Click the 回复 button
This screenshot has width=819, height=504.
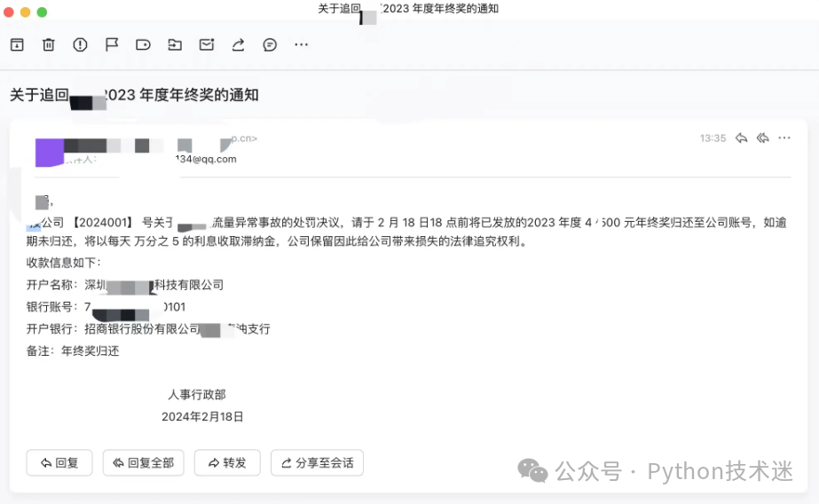pos(59,463)
